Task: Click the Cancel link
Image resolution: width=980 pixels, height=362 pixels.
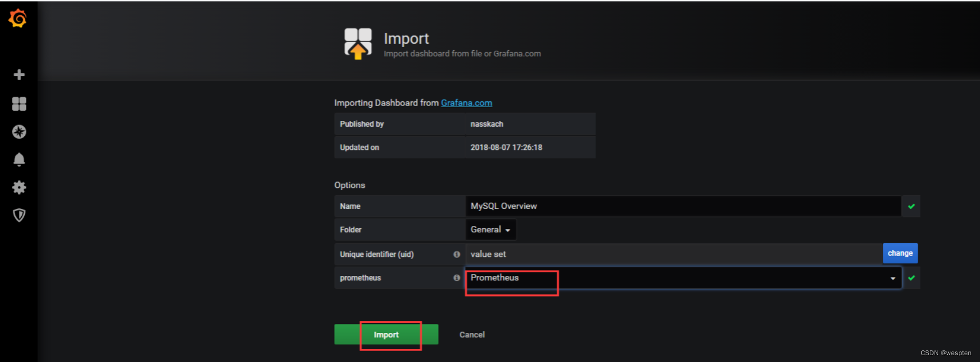Action: (472, 335)
